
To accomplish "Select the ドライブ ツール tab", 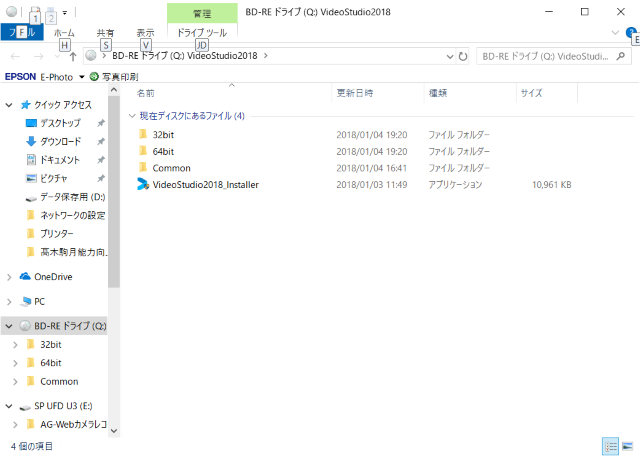I will pos(202,33).
